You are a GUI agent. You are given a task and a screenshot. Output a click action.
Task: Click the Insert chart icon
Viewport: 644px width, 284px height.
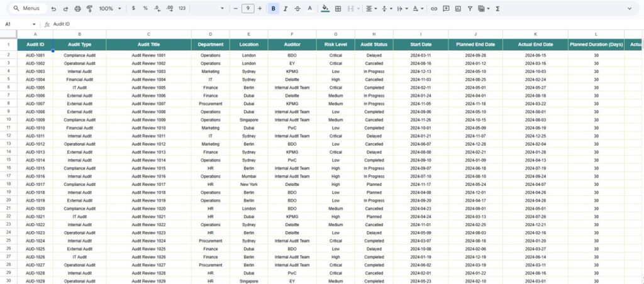coord(458,9)
